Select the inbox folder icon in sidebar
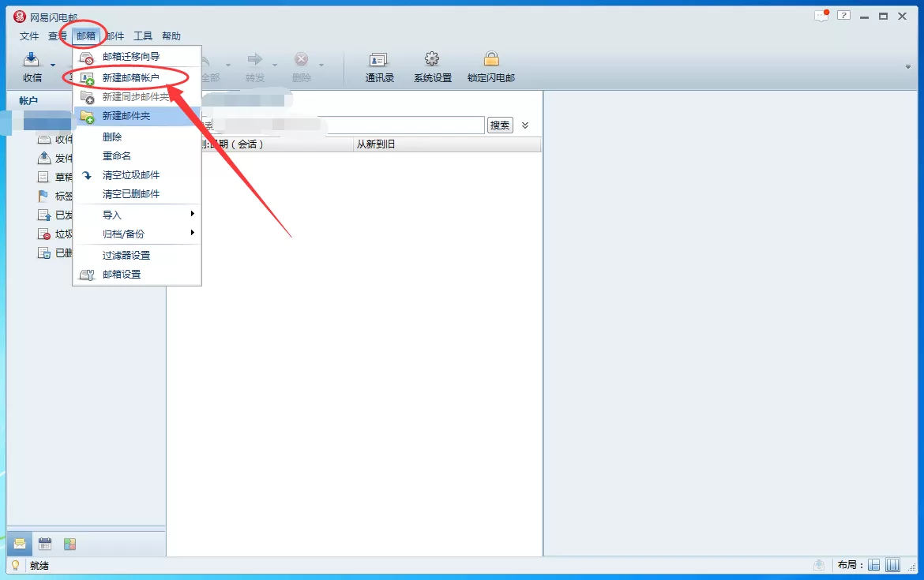This screenshot has width=924, height=580. pyautogui.click(x=44, y=139)
